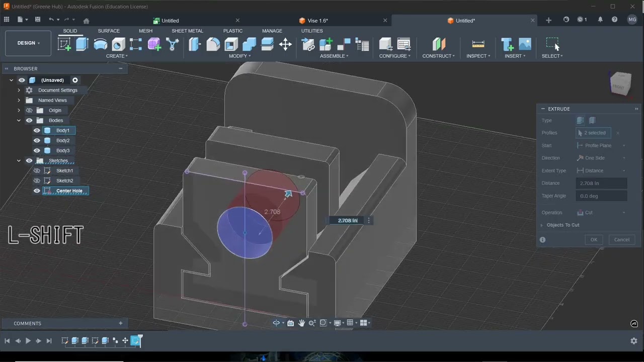
Task: Expand the Document Settings node
Action: tap(19, 90)
